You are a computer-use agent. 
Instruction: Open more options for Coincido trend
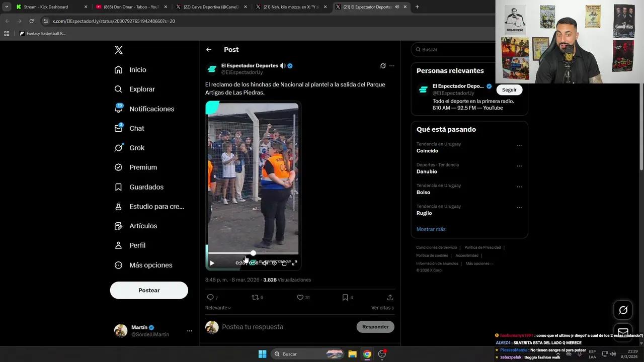click(519, 145)
